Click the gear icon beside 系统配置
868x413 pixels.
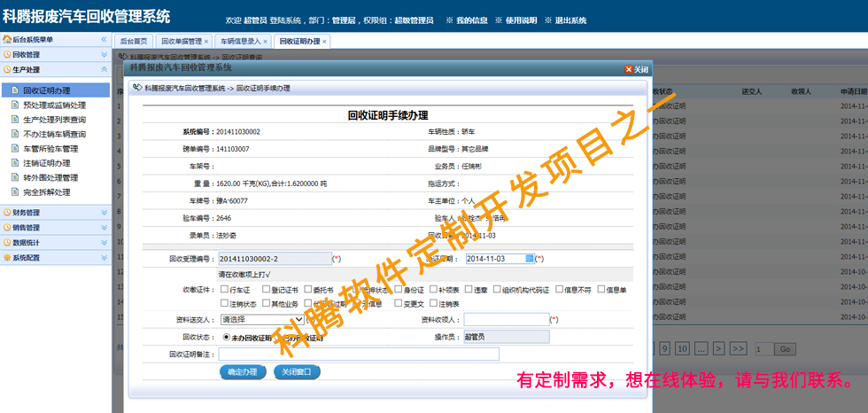[7, 257]
